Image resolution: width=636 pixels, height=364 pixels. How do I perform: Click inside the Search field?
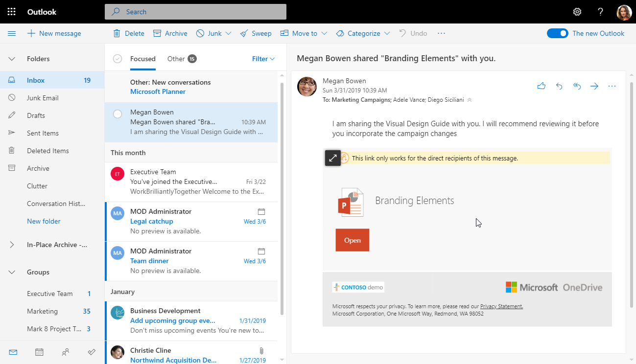[195, 11]
